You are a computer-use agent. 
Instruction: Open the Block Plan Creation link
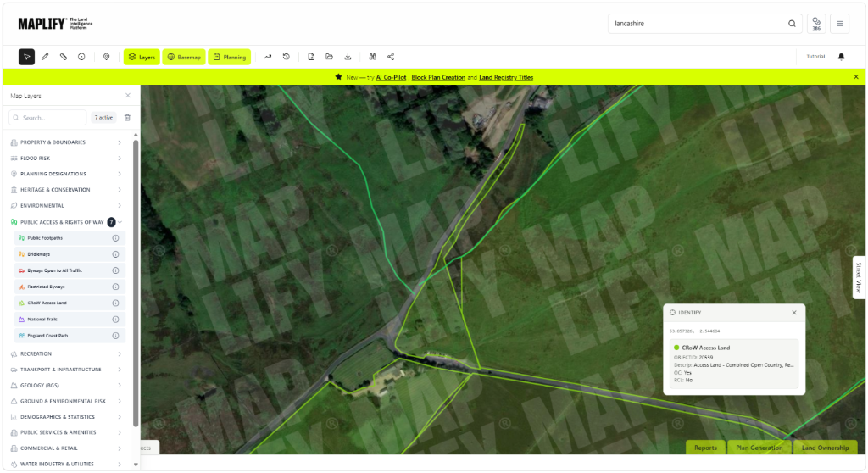pos(438,77)
